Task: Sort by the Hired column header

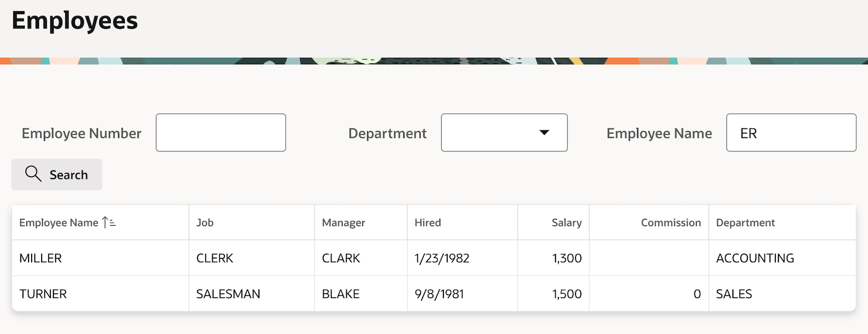Action: [x=428, y=222]
